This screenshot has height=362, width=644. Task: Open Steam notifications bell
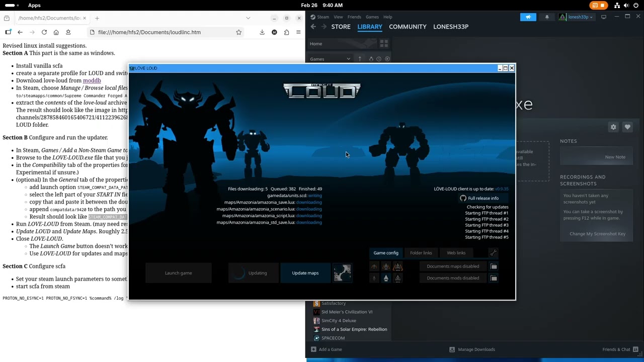[x=547, y=17]
